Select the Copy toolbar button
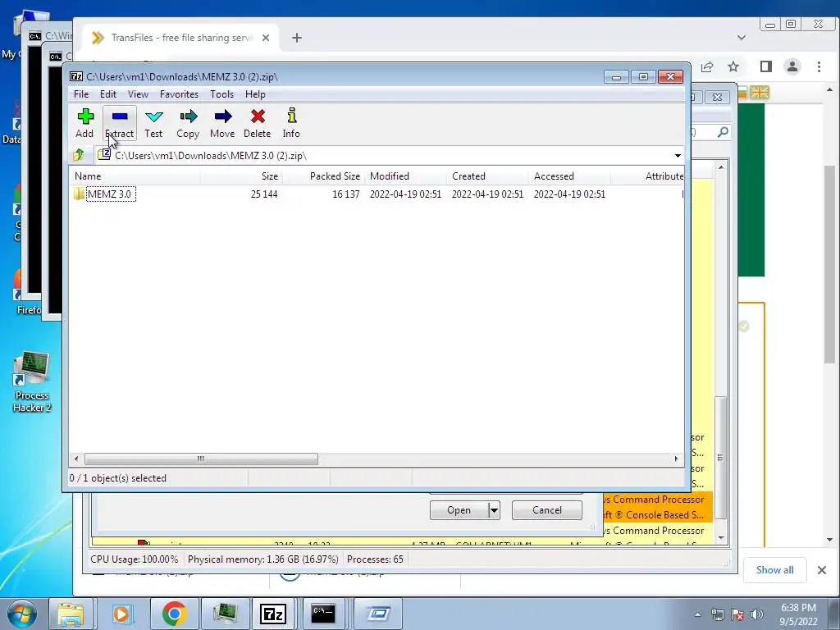This screenshot has width=840, height=630. click(x=188, y=123)
